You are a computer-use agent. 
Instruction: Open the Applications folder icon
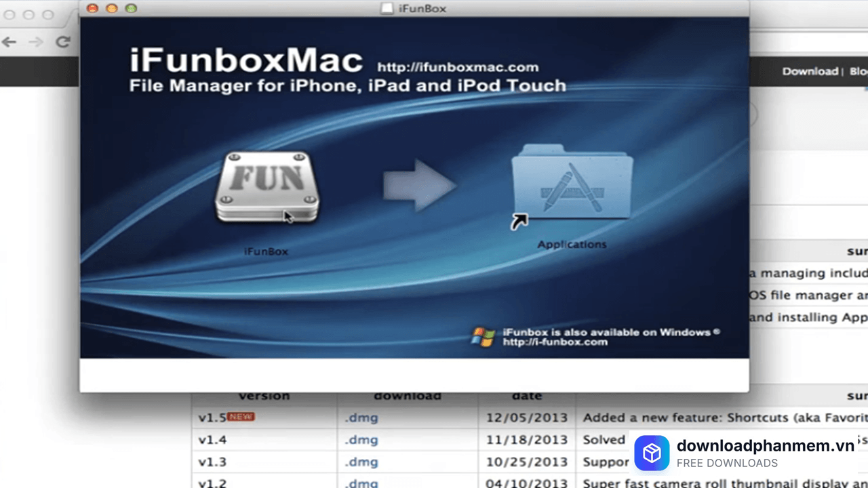click(x=572, y=183)
